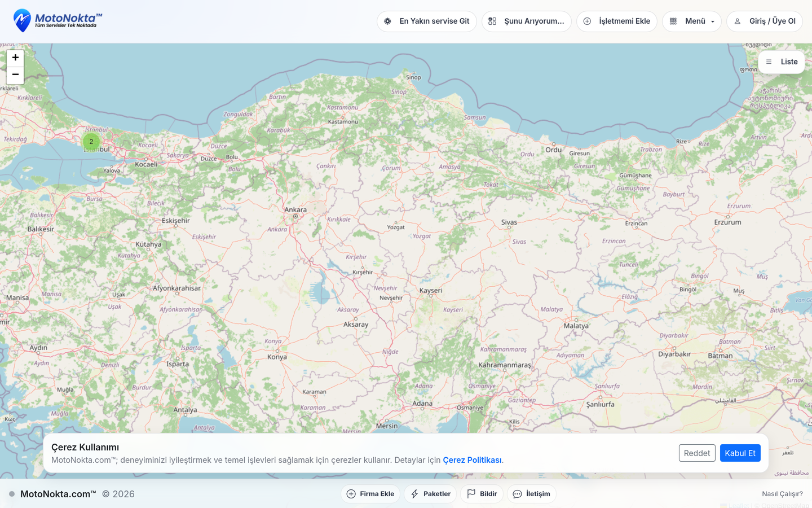Click the location target icon in En Yakın servise Git
This screenshot has width=812, height=508.
coord(387,21)
